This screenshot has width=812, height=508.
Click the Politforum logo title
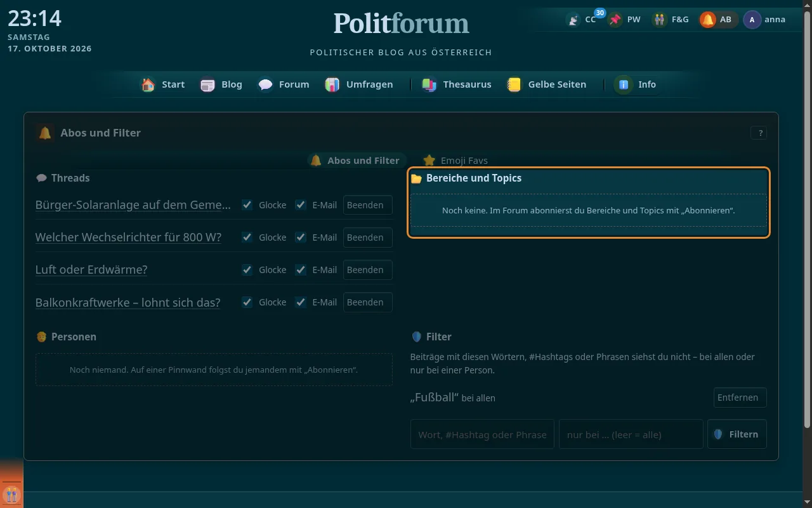(401, 23)
